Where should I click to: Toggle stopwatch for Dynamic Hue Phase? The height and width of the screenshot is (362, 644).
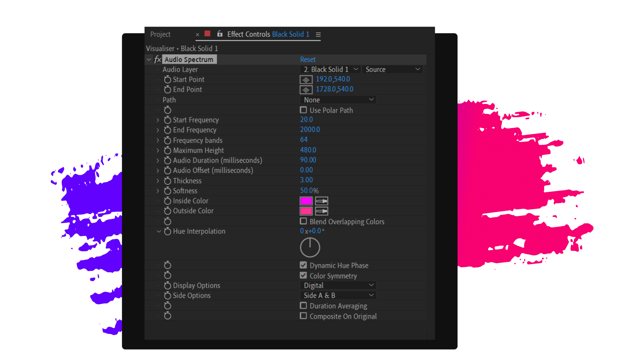click(x=167, y=265)
